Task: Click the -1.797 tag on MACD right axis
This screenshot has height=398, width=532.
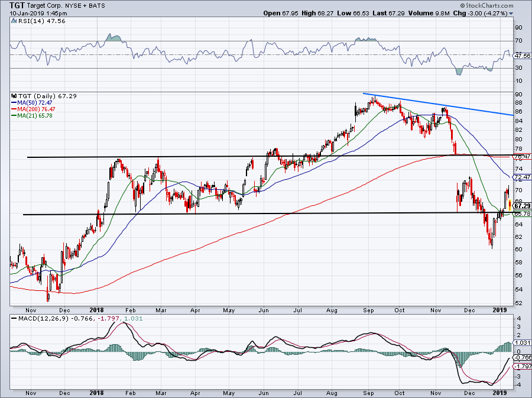Action: pyautogui.click(x=523, y=367)
